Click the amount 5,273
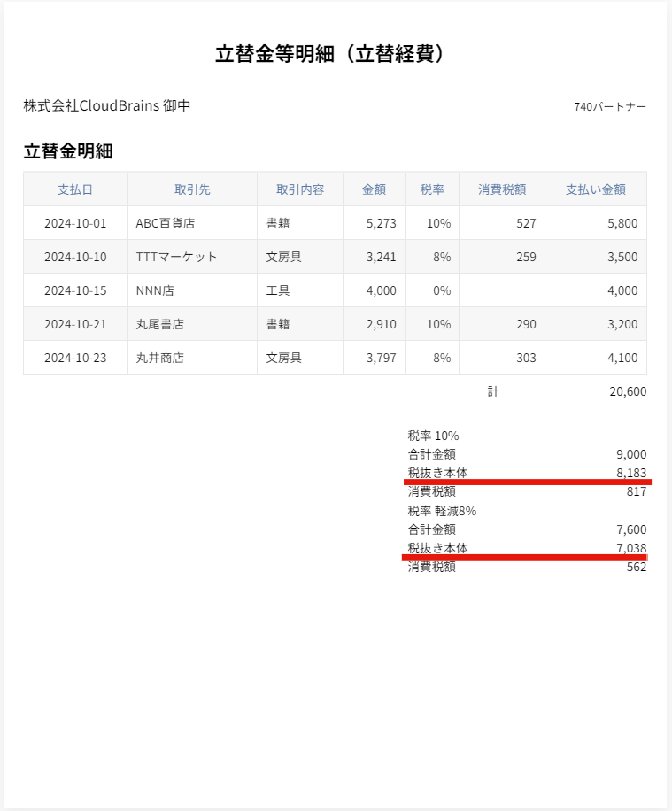Viewport: 672px width, 811px height. (x=382, y=223)
